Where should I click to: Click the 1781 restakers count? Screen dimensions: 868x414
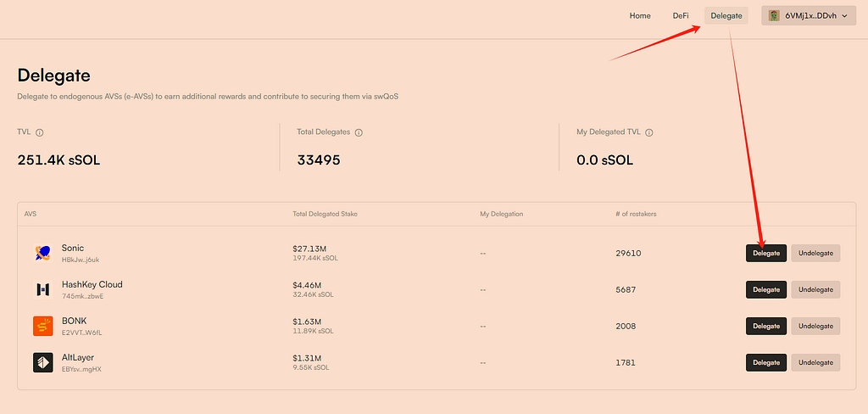626,362
